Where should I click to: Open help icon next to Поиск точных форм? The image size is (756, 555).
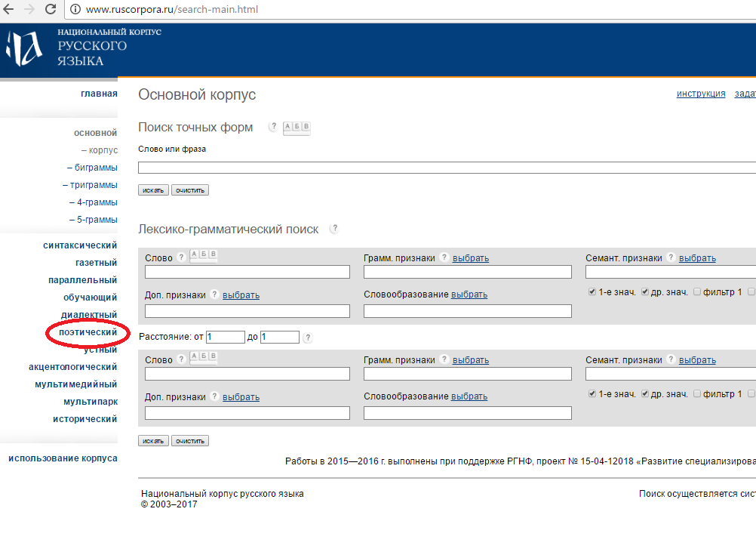click(x=273, y=126)
